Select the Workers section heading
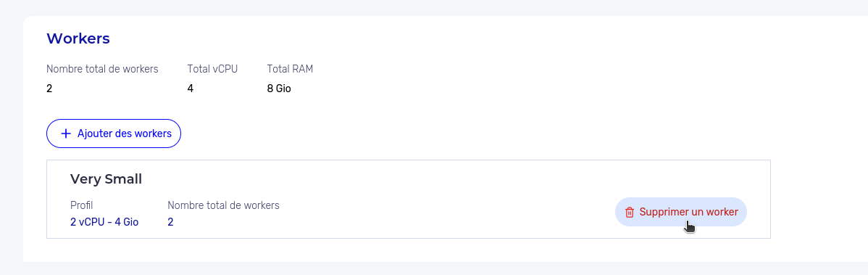Image resolution: width=868 pixels, height=275 pixels. 78,38
